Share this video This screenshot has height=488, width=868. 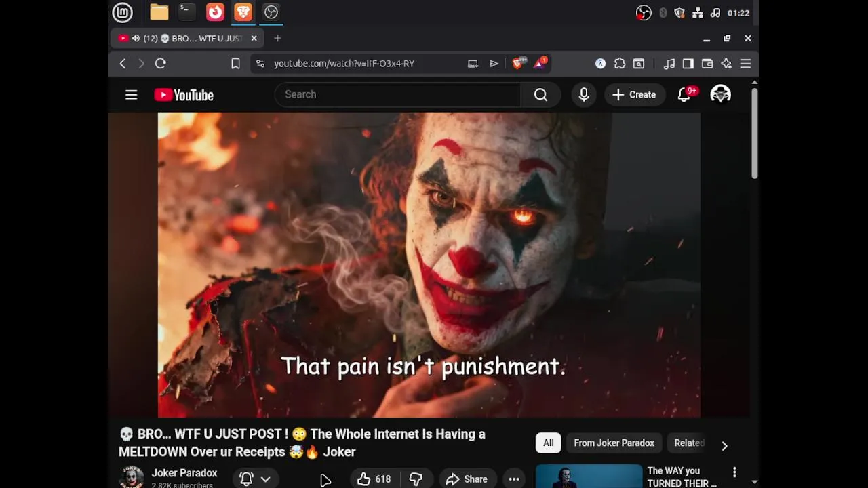(x=467, y=479)
